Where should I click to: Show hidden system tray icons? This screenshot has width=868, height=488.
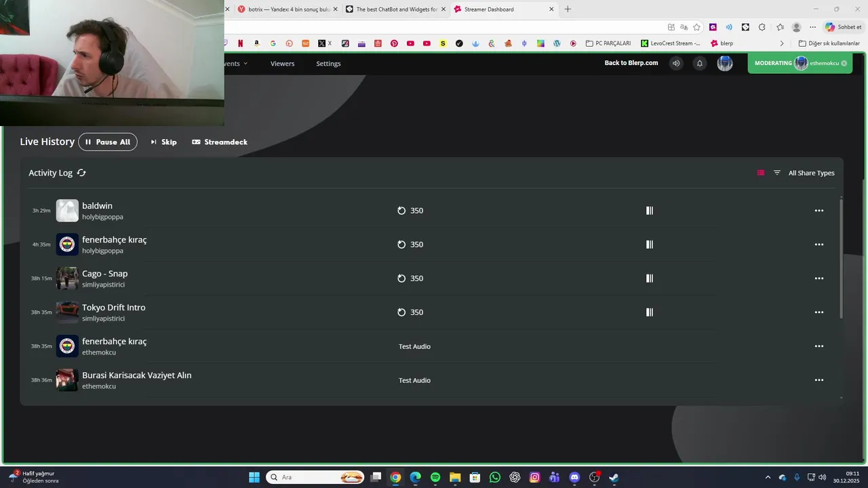coord(768,477)
